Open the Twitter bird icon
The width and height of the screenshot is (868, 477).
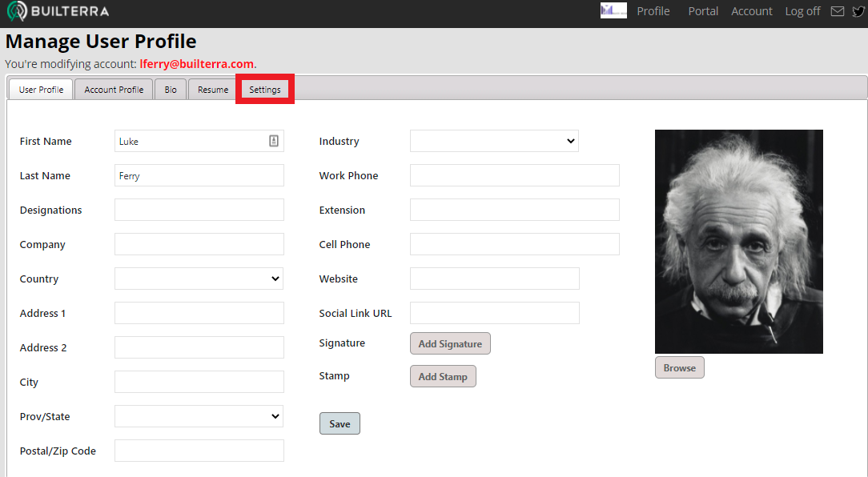[x=858, y=11]
